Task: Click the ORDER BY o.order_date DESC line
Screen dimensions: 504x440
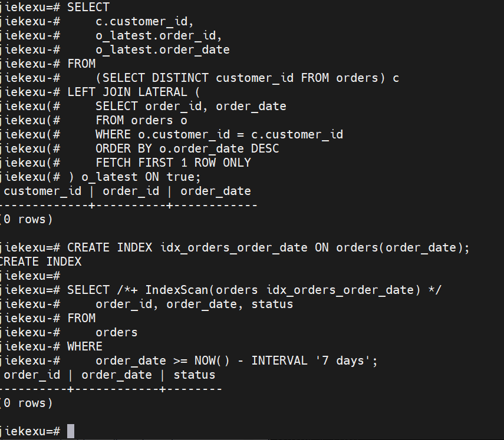Action: click(187, 148)
